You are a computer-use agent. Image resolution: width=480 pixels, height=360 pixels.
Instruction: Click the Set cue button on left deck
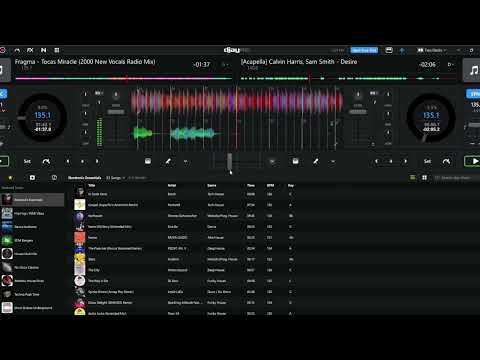[27, 161]
